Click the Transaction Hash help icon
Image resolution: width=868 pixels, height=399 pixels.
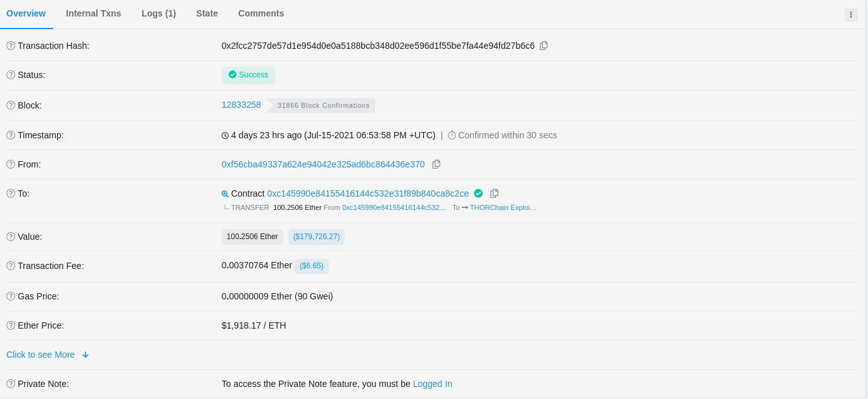point(11,46)
